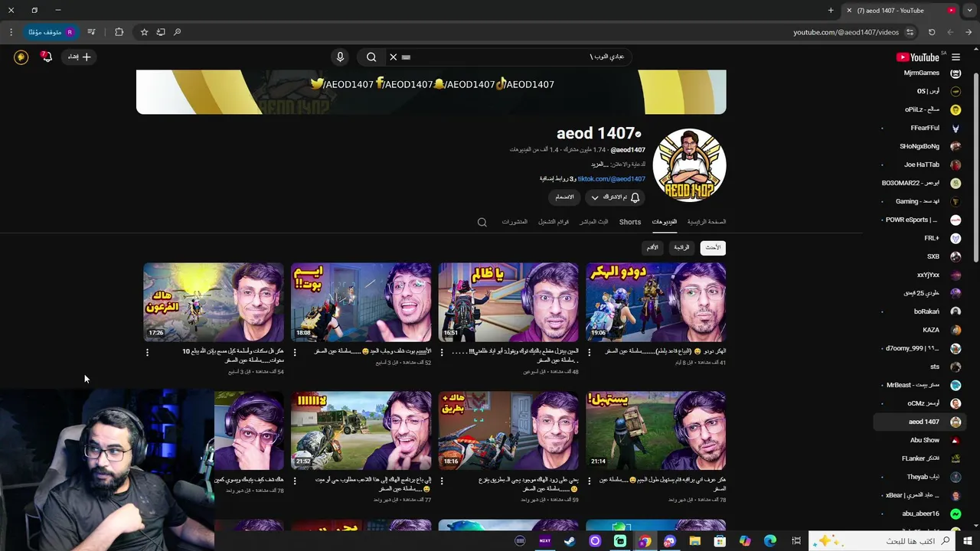Open Microsoft Store from the taskbar
This screenshot has width=980, height=551.
click(x=720, y=541)
